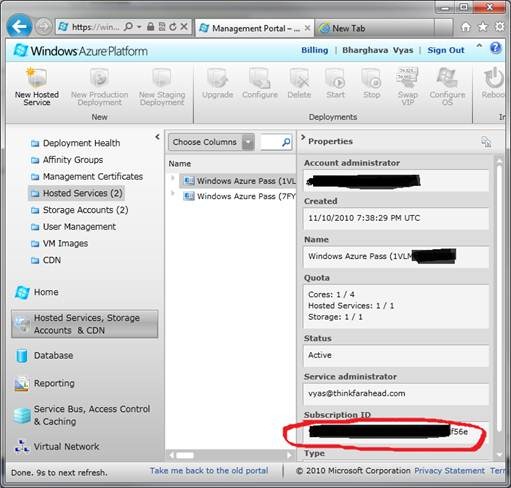Click the Configure OS icon
511x488 pixels.
[x=447, y=77]
